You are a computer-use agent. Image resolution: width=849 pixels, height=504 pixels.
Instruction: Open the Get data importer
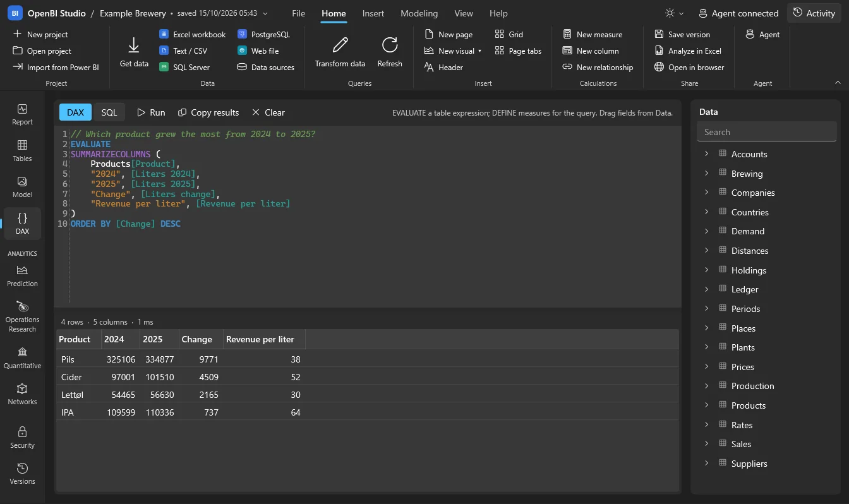[134, 52]
